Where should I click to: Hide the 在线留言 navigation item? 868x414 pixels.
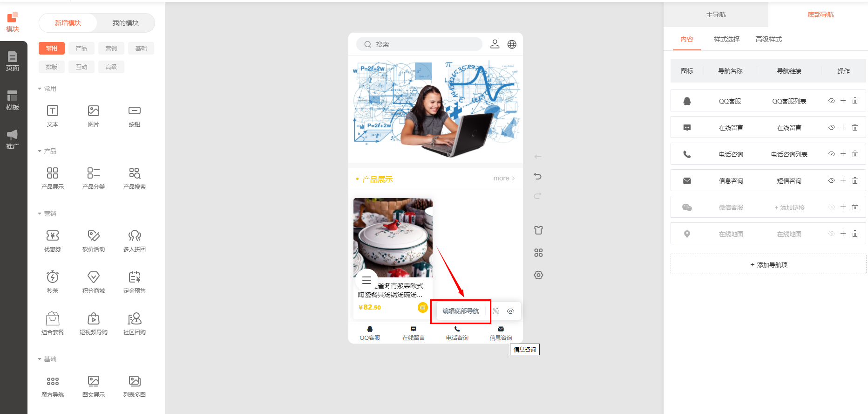832,127
